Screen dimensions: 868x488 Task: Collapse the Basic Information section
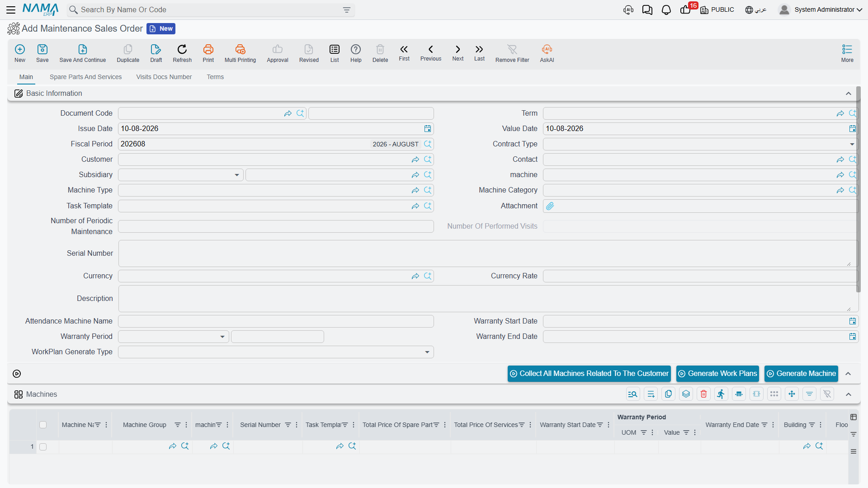tap(848, 94)
